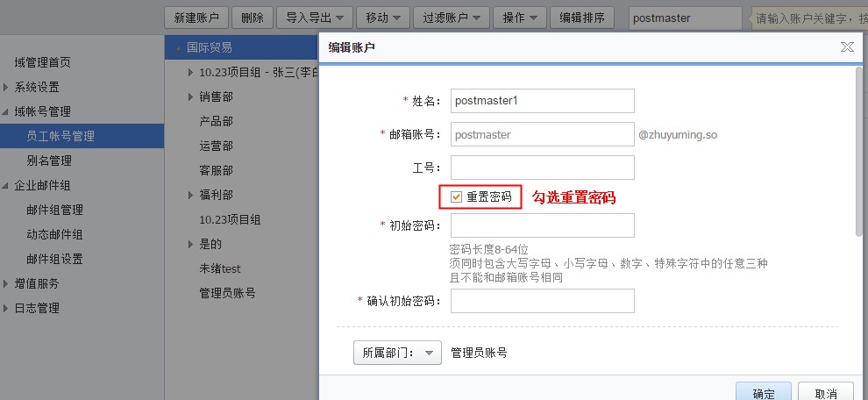This screenshot has width=868, height=400.
Task: Click the 新建账户 button
Action: point(196,18)
